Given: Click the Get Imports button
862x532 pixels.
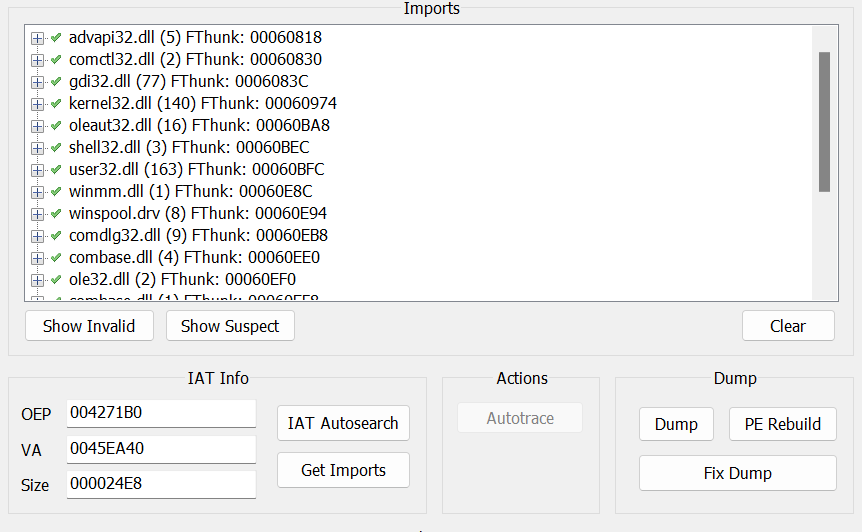Looking at the screenshot, I should (x=343, y=470).
